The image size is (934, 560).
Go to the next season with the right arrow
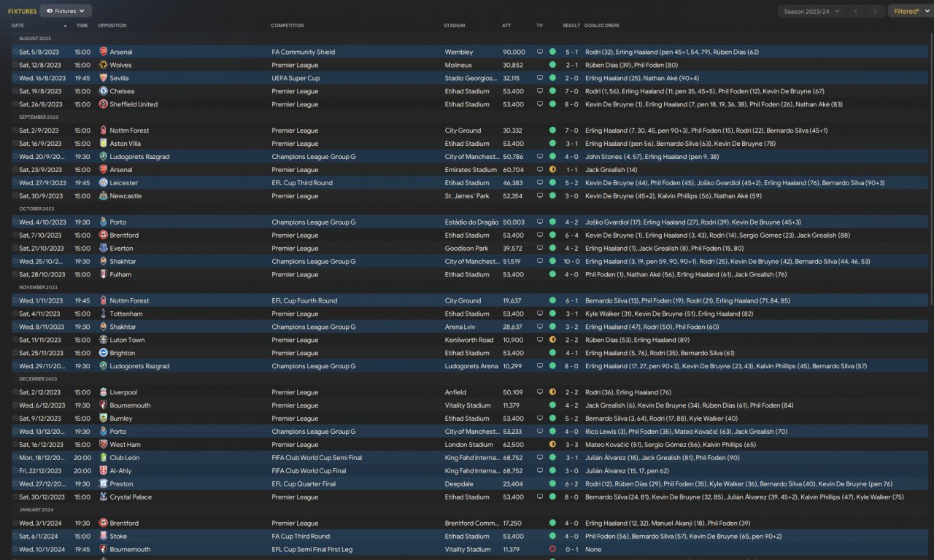point(876,11)
